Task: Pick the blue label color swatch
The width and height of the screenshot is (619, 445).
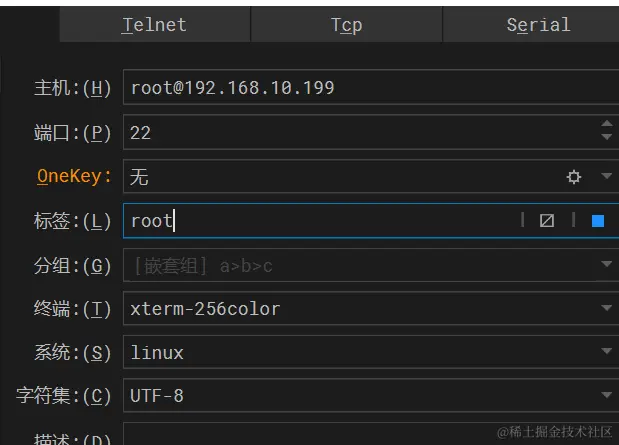Action: click(598, 221)
